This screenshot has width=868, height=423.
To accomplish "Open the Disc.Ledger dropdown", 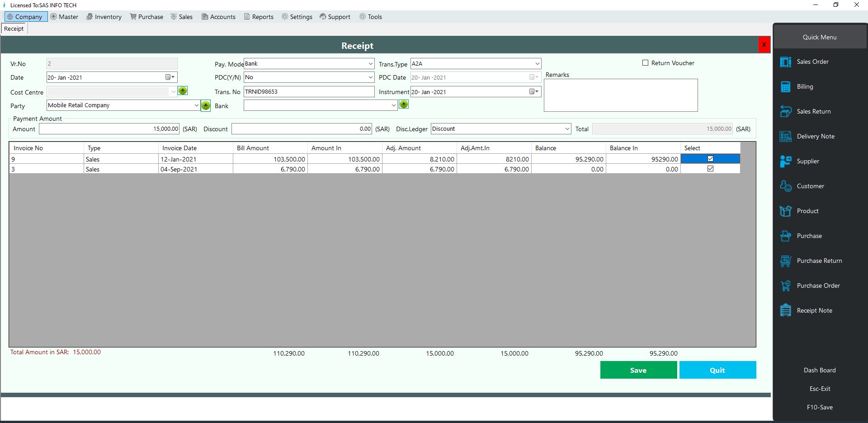I will point(567,129).
